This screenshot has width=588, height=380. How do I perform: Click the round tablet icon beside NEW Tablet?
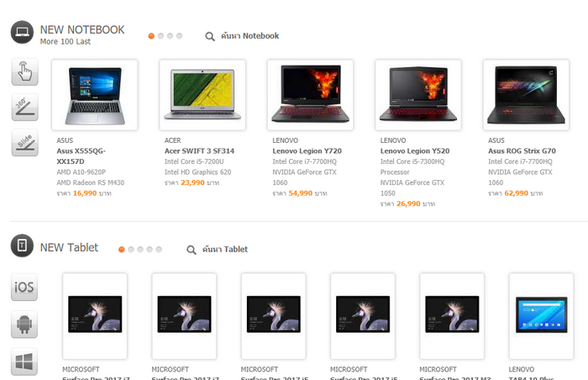tap(22, 245)
